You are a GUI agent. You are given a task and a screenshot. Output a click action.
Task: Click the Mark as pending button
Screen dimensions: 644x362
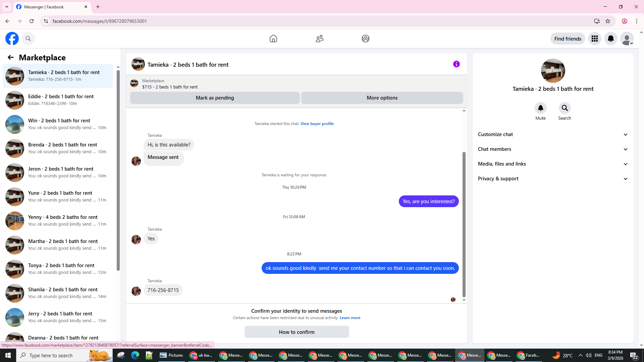click(x=215, y=98)
